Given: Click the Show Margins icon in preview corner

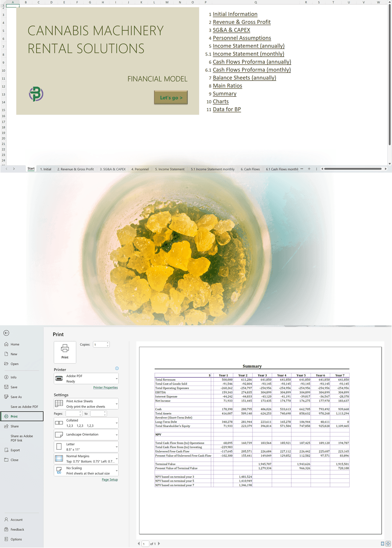Looking at the screenshot, I should click(383, 544).
